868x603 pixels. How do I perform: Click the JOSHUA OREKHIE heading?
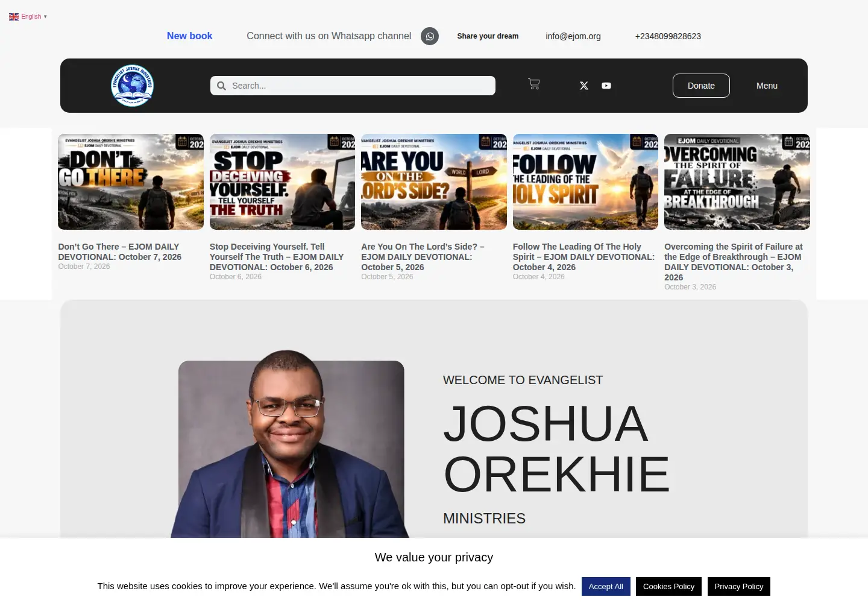pyautogui.click(x=557, y=449)
